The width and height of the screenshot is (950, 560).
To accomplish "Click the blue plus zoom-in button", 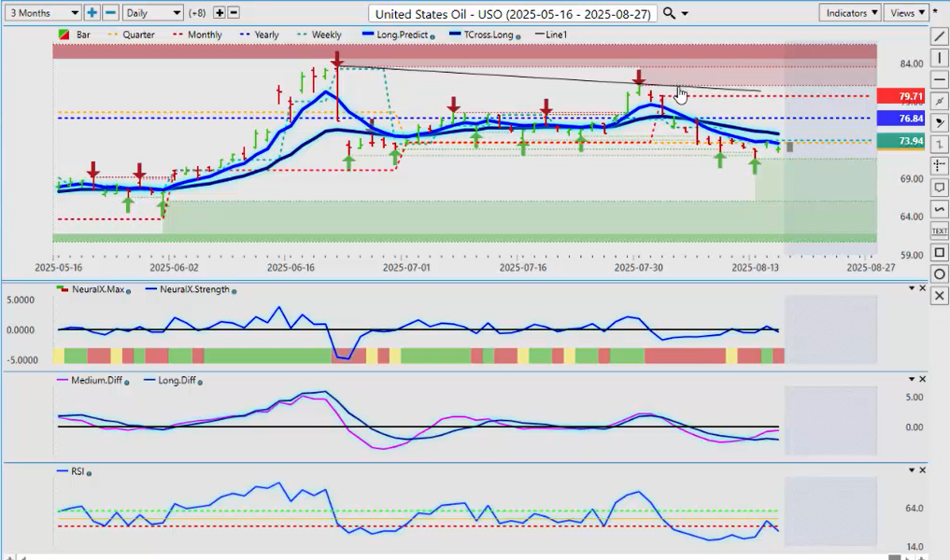I will (x=92, y=13).
